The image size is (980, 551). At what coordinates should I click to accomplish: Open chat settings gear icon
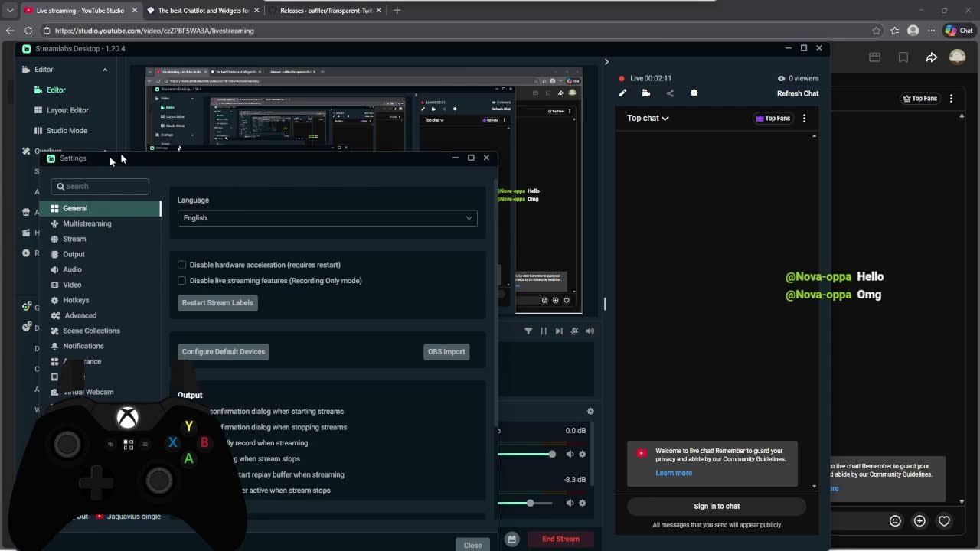click(x=694, y=93)
